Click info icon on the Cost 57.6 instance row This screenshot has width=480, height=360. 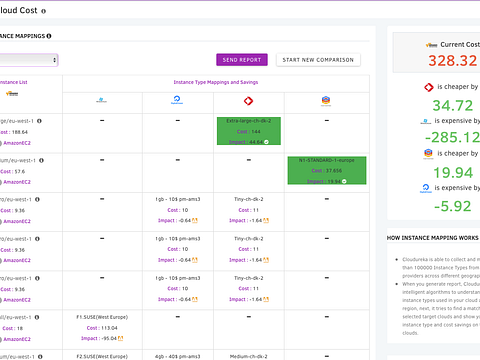pyautogui.click(x=41, y=160)
